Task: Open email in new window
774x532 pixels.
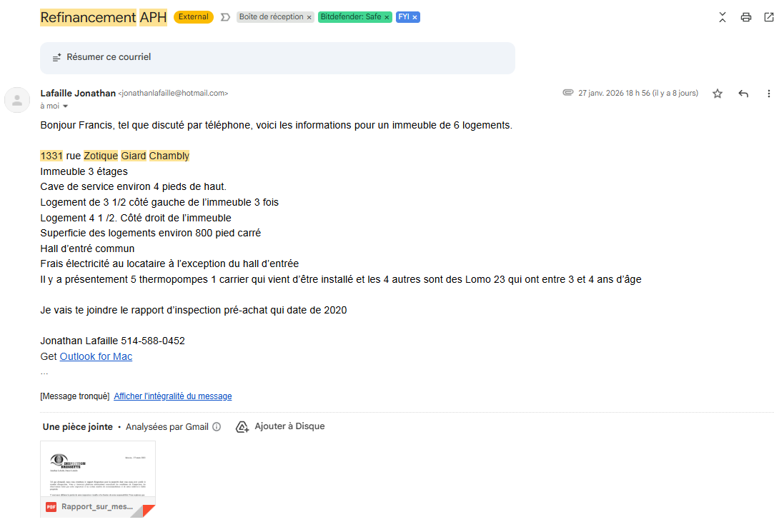Action: tap(768, 17)
